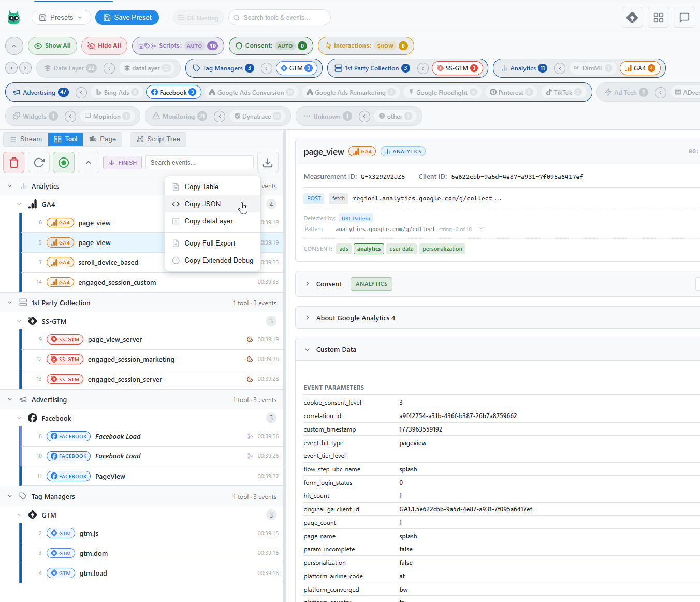Refresh the event stream
The height and width of the screenshot is (602, 700).
(x=38, y=162)
